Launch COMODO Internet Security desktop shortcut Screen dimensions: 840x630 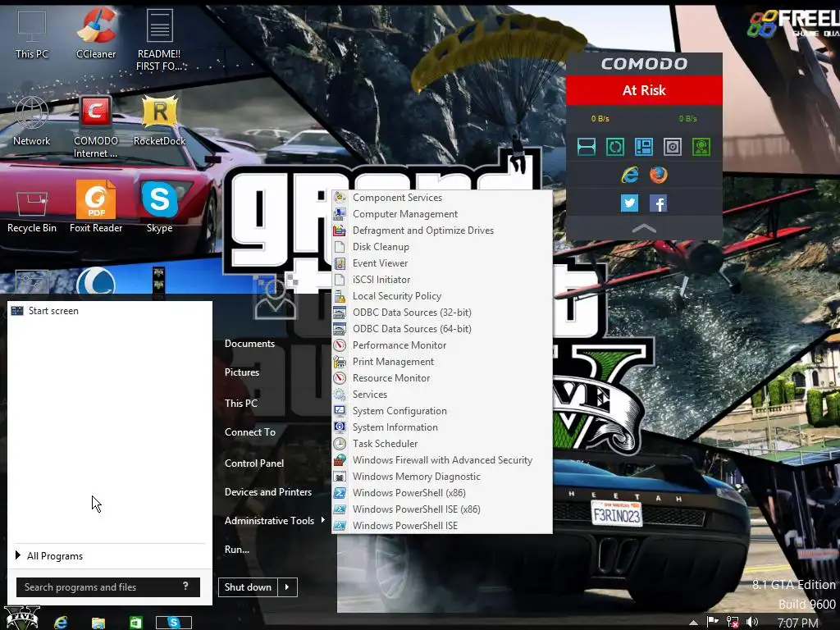pos(96,126)
